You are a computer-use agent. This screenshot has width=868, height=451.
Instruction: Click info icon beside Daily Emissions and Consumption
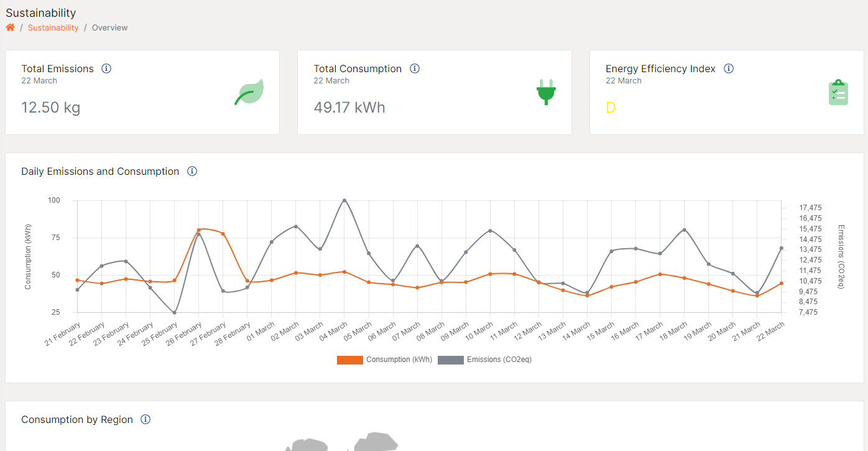tap(192, 171)
